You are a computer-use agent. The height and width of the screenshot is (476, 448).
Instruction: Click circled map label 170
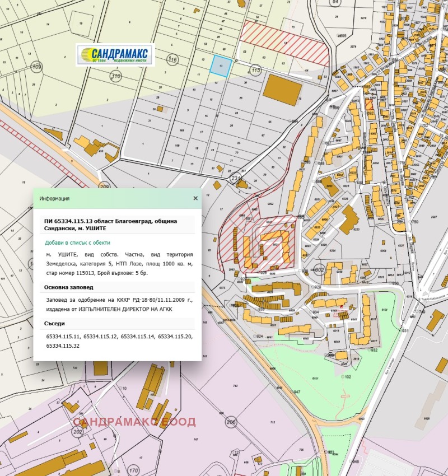133,471
